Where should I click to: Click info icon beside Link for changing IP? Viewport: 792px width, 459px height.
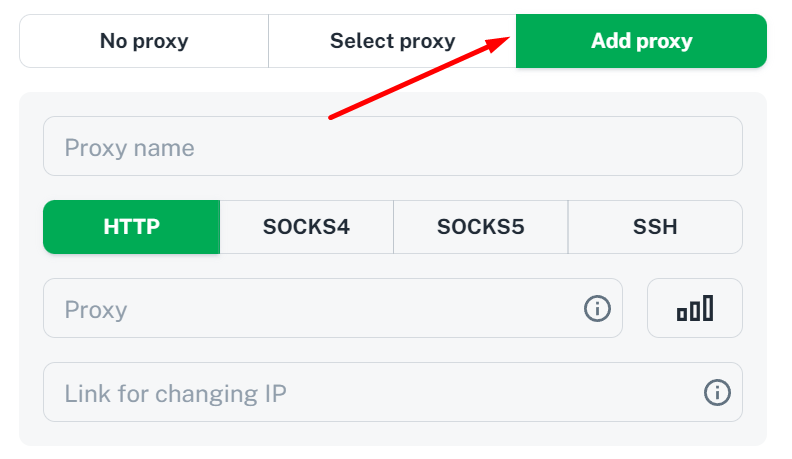[x=717, y=392]
